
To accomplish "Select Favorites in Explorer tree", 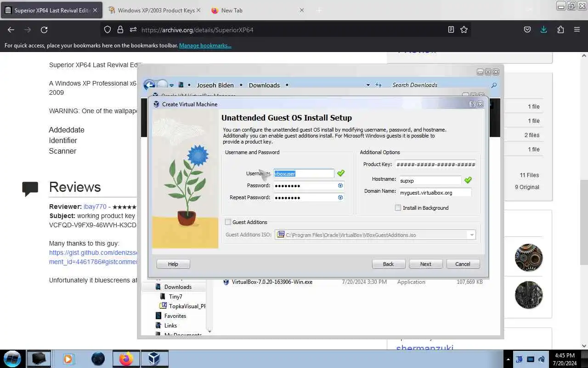I will click(x=175, y=316).
